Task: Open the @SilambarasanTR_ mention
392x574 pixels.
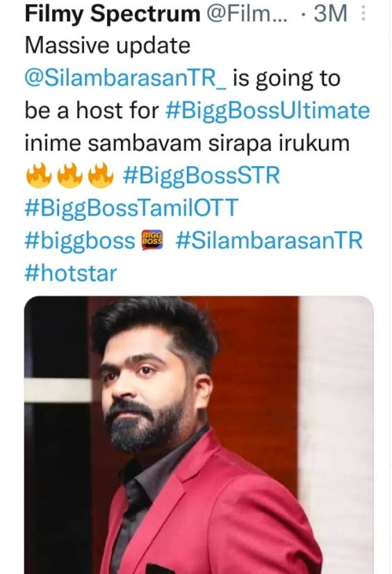Action: 126,78
